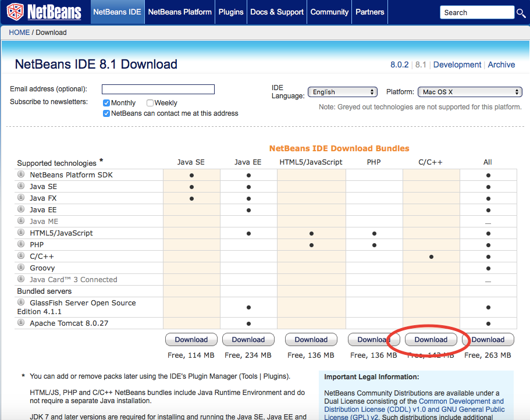Click the NetBeans logo
The width and height of the screenshot is (530, 420).
click(x=44, y=12)
